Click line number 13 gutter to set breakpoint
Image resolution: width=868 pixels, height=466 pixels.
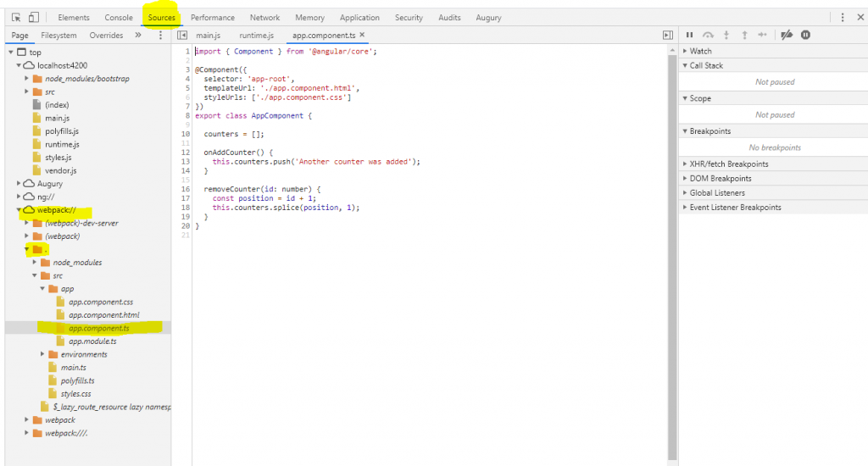click(x=186, y=162)
